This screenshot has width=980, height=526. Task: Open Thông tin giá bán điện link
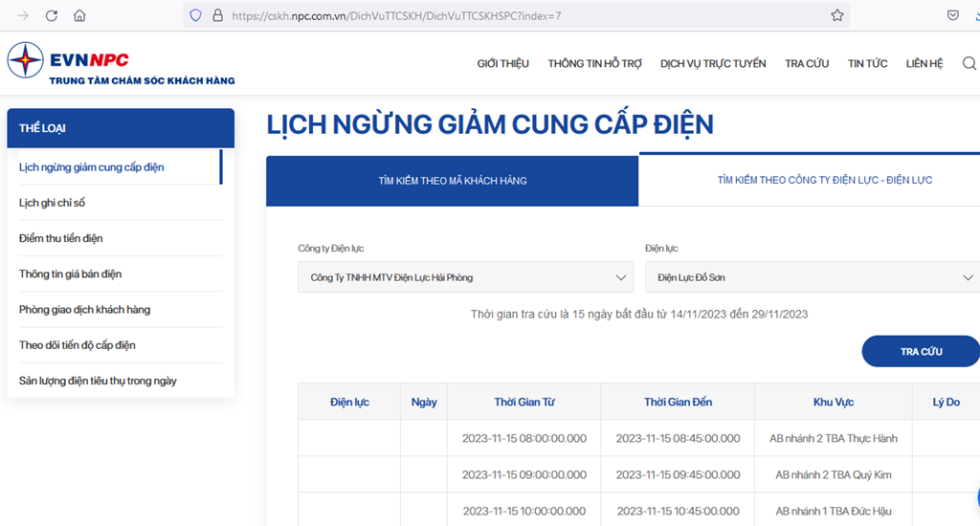[70, 274]
